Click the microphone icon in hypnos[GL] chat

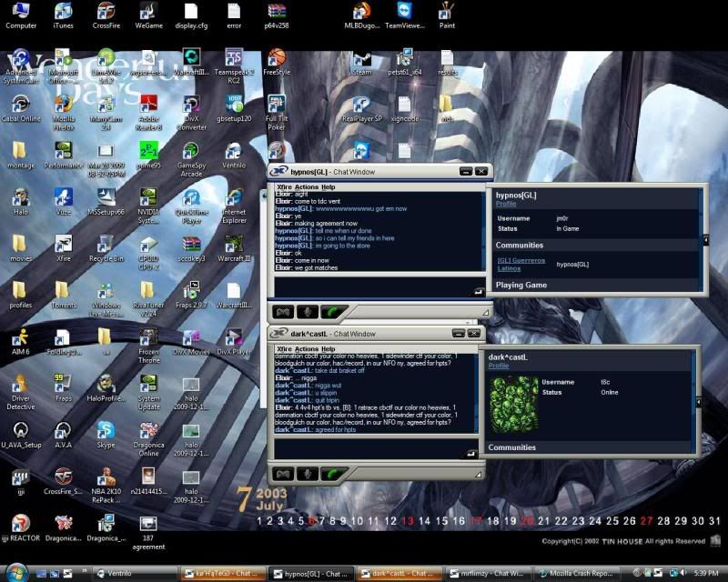309,312
